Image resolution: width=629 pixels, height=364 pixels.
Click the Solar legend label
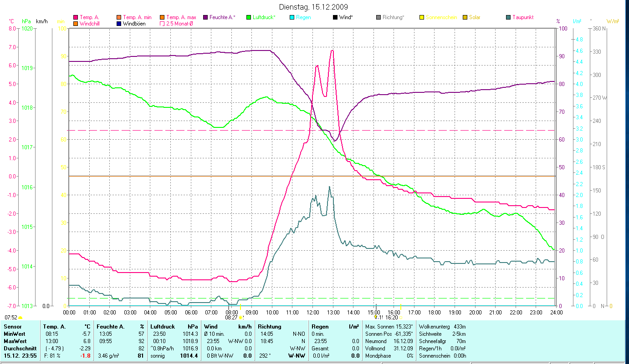coord(475,17)
